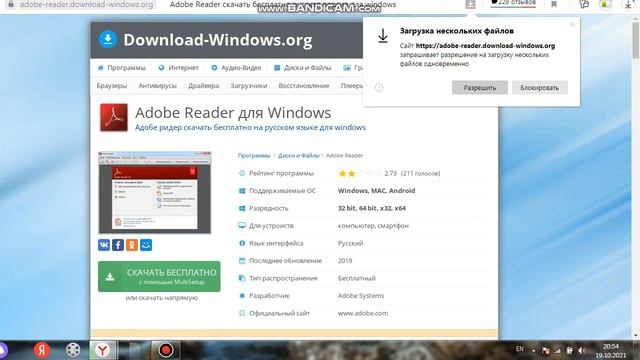Open Диски и Файлы breadcrumb link
Image resolution: width=640 pixels, height=360 pixels.
[299, 156]
